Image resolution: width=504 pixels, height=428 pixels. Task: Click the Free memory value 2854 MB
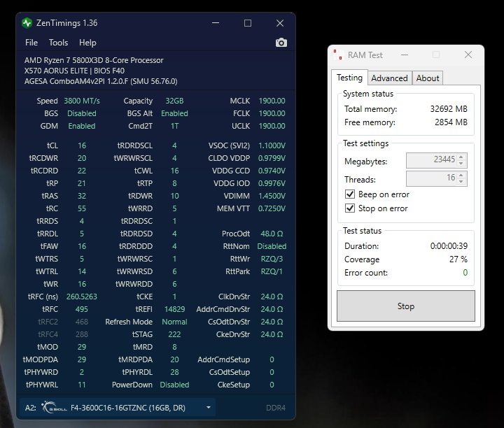[x=451, y=122]
